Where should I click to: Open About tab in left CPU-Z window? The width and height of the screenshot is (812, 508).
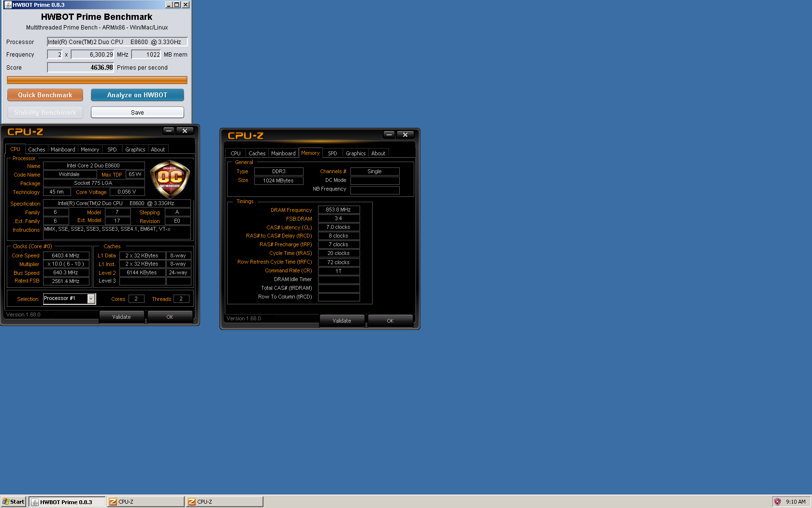158,149
